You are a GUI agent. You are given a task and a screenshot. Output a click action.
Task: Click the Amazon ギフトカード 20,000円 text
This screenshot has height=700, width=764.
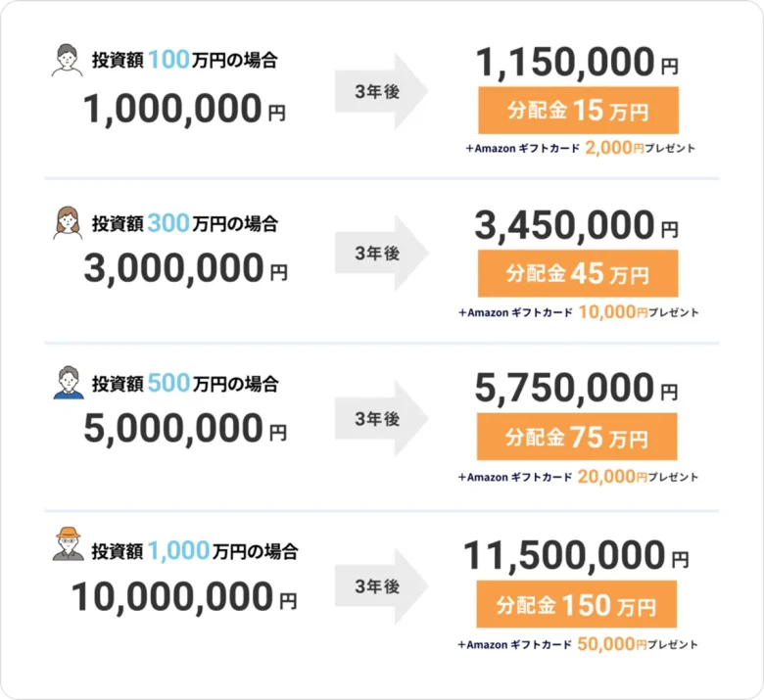(579, 477)
